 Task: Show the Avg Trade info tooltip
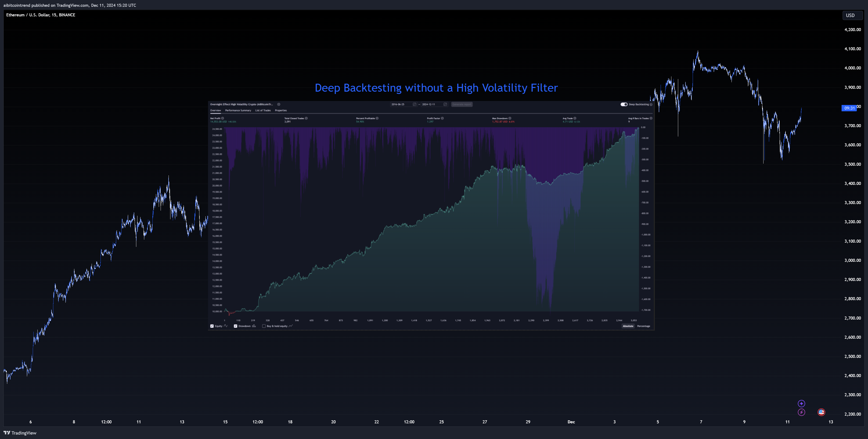(x=575, y=118)
